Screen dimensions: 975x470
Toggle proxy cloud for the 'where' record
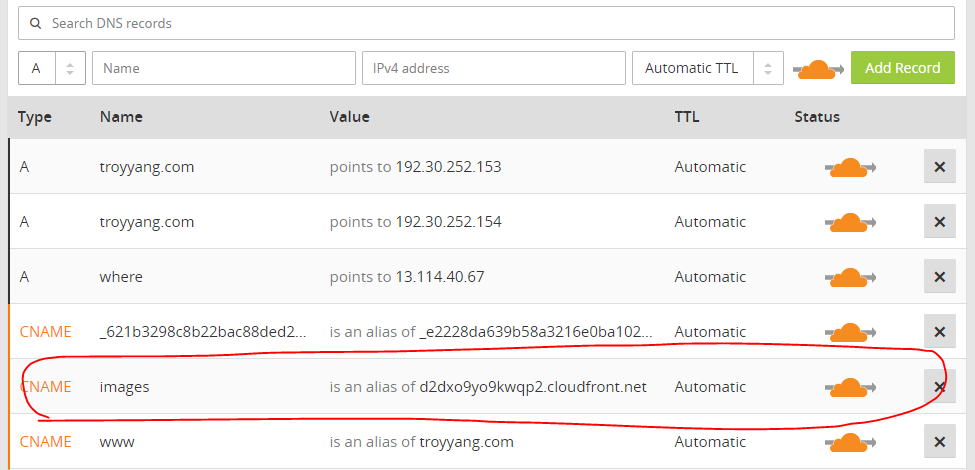pos(849,277)
